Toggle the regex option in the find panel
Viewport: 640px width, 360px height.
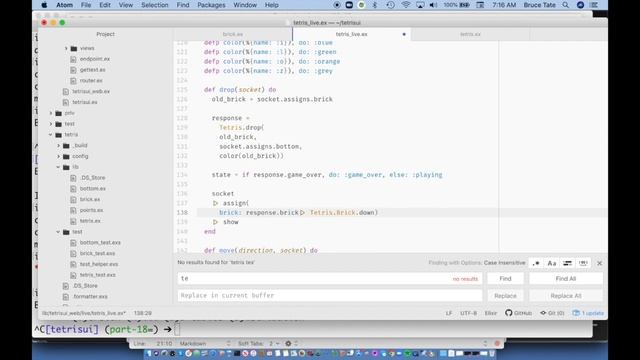pos(536,263)
